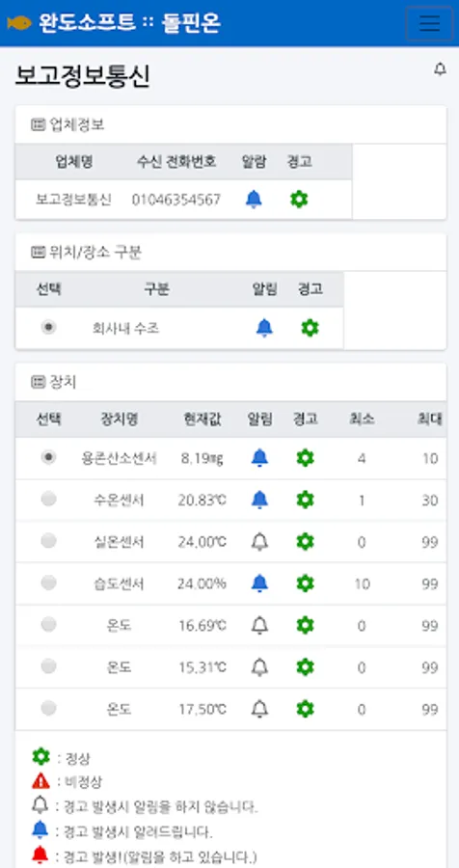Click the 완도소프트 :: 돌핀온 brand link
This screenshot has width=459, height=868.
tap(129, 23)
